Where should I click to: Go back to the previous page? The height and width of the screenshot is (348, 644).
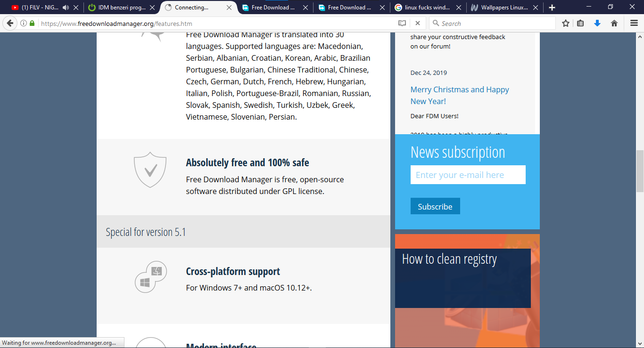click(10, 23)
